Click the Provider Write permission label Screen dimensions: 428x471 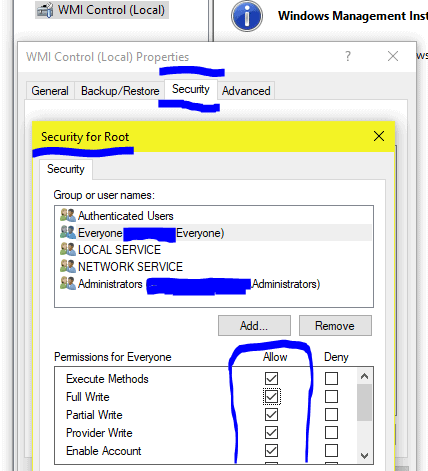[99, 433]
